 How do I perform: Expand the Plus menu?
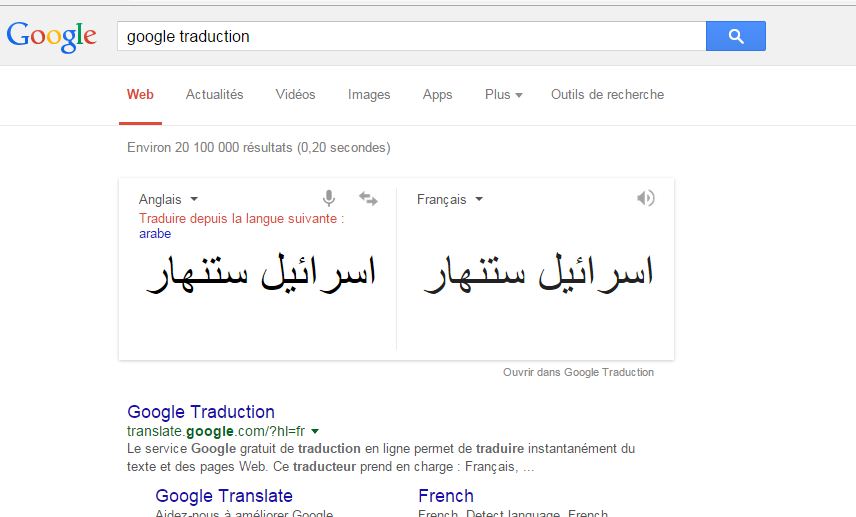pyautogui.click(x=503, y=94)
